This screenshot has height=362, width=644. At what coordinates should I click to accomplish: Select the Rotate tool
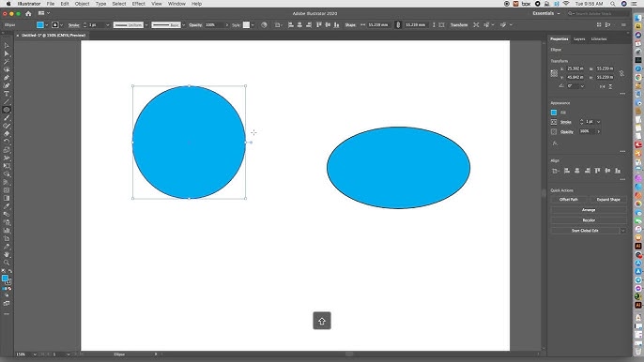[x=7, y=142]
